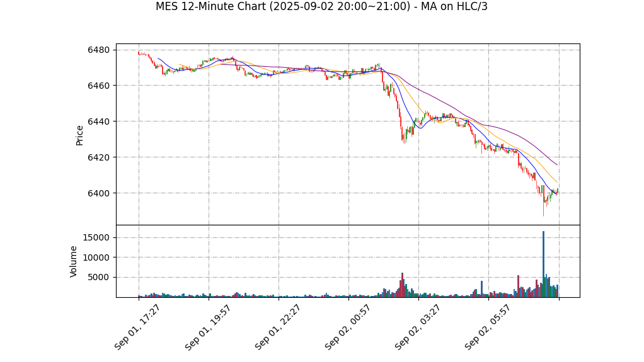Click the 'Volume' y-axis title
This screenshot has width=644, height=362.
click(x=73, y=261)
